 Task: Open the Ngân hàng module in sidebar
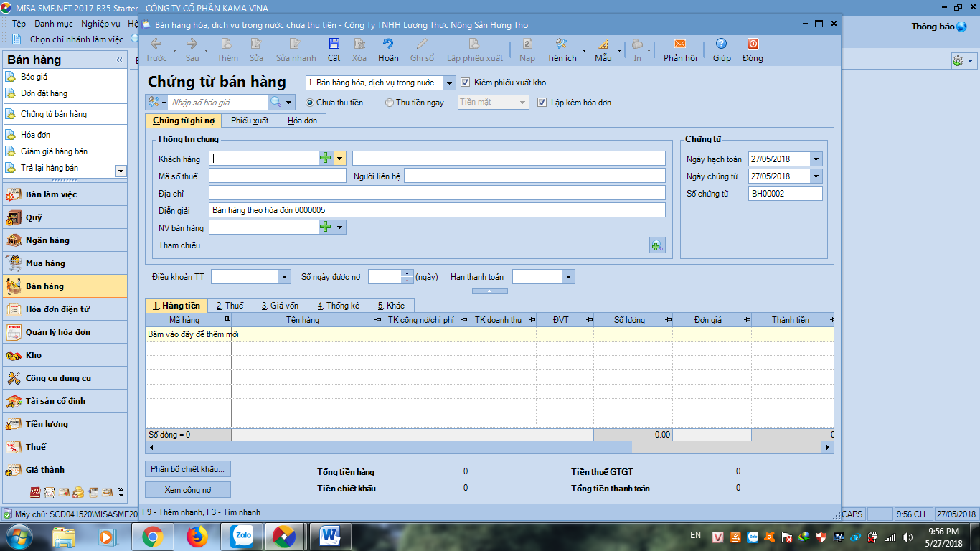pos(65,240)
